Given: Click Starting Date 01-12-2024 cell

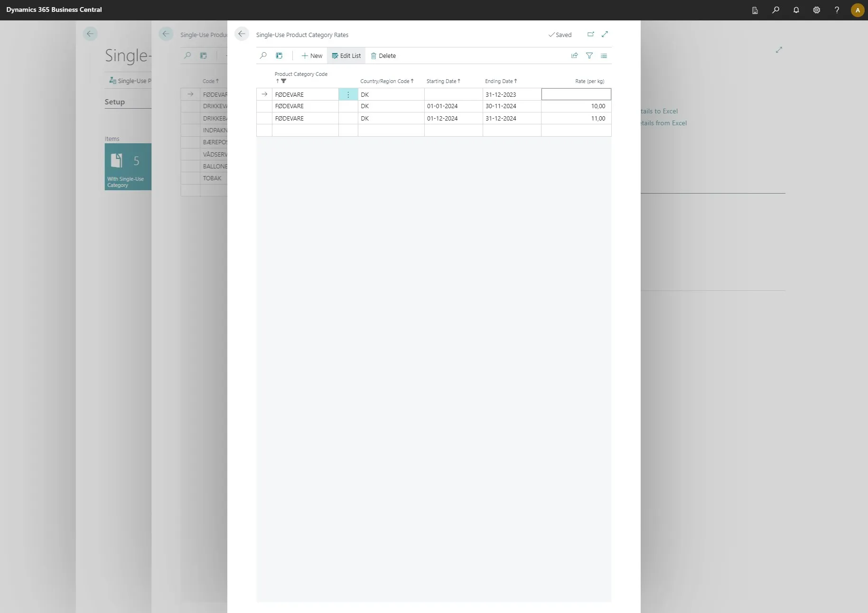Looking at the screenshot, I should (x=453, y=118).
